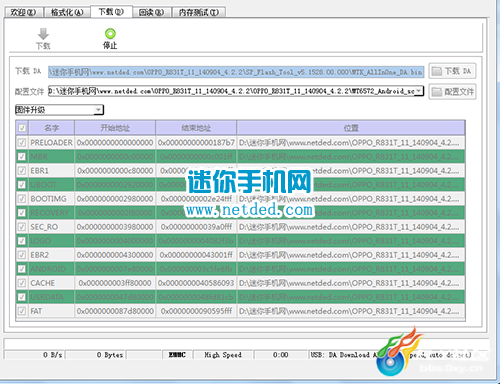Open the 内存测试 tab
Viewport: 500px width, 384px height.
pyautogui.click(x=199, y=12)
